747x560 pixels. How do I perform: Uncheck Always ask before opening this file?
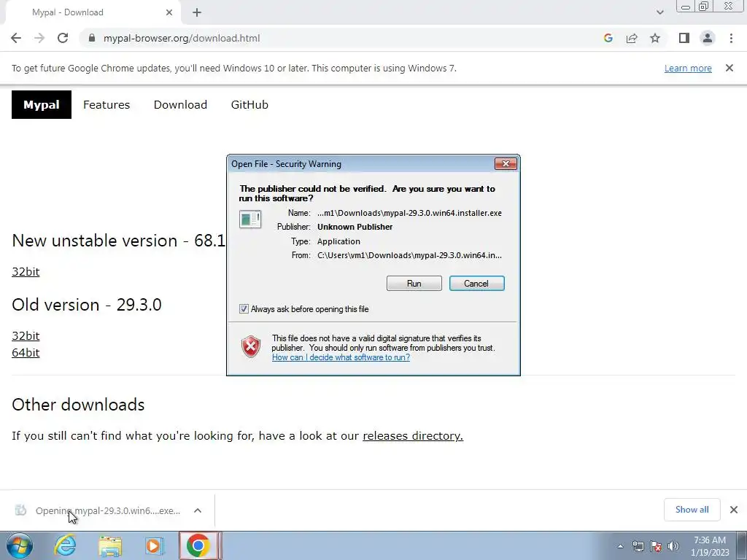tap(244, 309)
